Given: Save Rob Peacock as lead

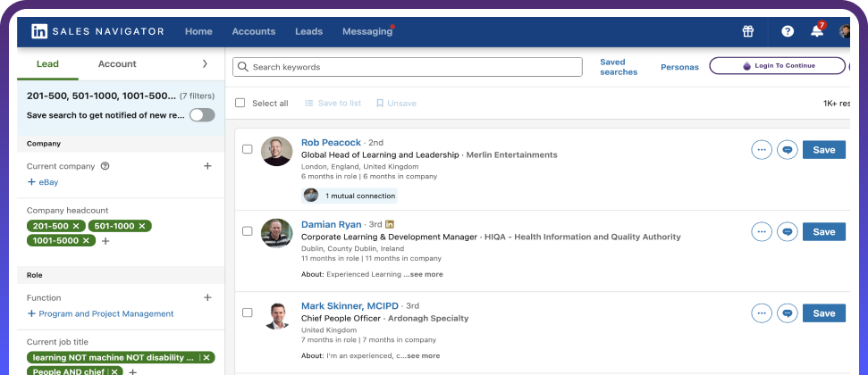Looking at the screenshot, I should coord(823,150).
